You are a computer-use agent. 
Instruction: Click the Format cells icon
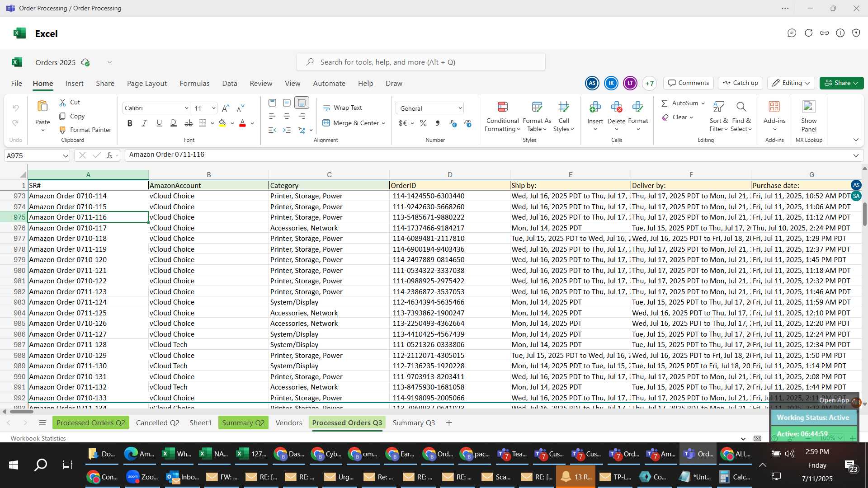pyautogui.click(x=638, y=107)
